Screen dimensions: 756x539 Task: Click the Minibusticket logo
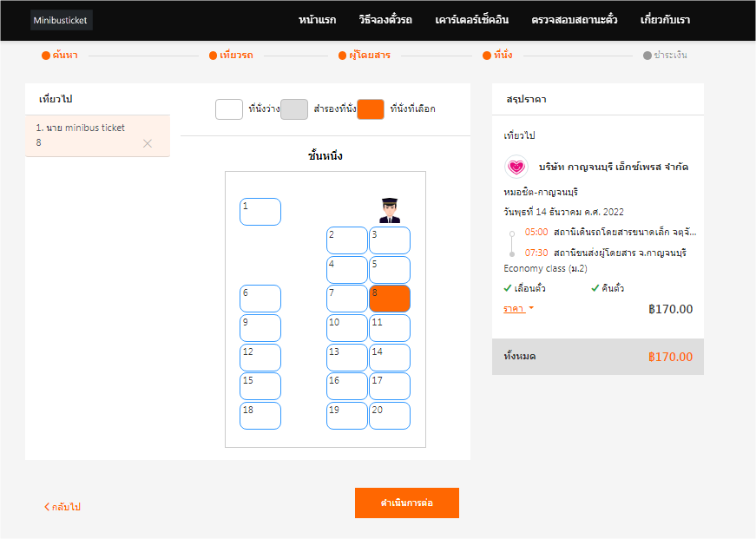pos(61,20)
